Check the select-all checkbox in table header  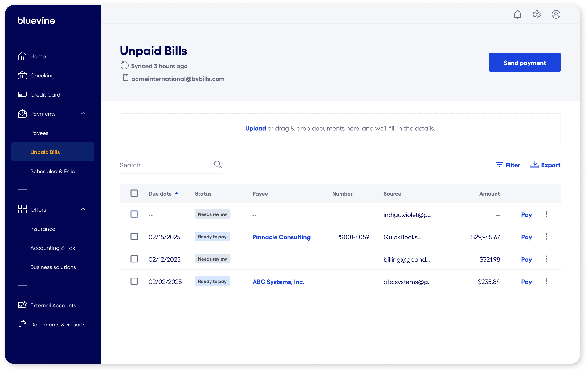[134, 193]
